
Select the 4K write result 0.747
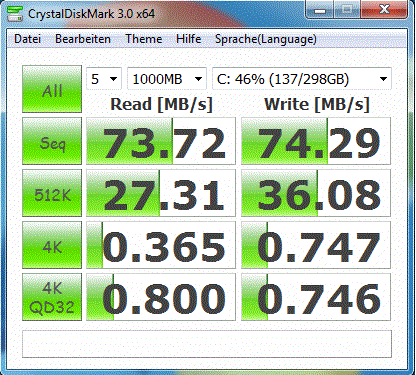316,245
